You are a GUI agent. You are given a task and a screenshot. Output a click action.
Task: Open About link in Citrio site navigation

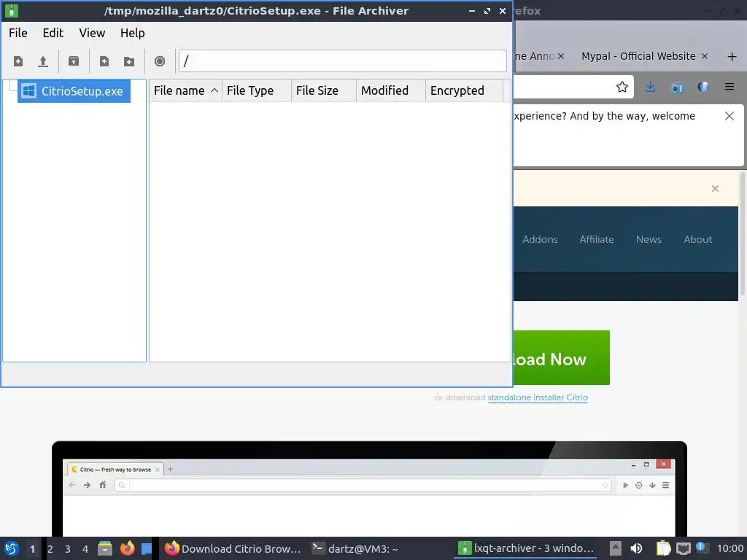click(698, 239)
